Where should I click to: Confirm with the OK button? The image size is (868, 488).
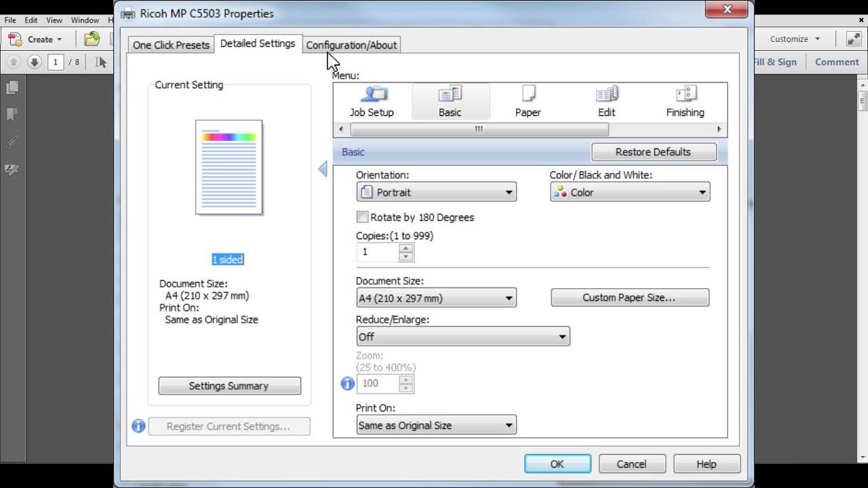click(x=557, y=464)
